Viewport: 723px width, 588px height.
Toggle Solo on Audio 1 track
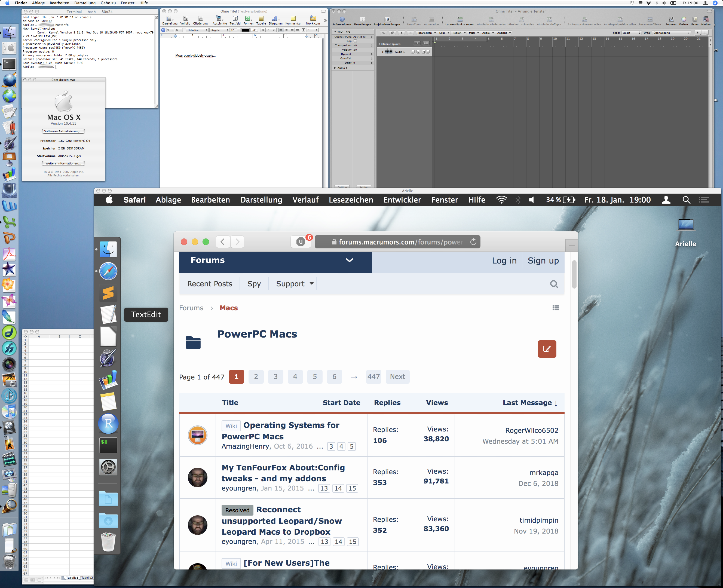(428, 52)
